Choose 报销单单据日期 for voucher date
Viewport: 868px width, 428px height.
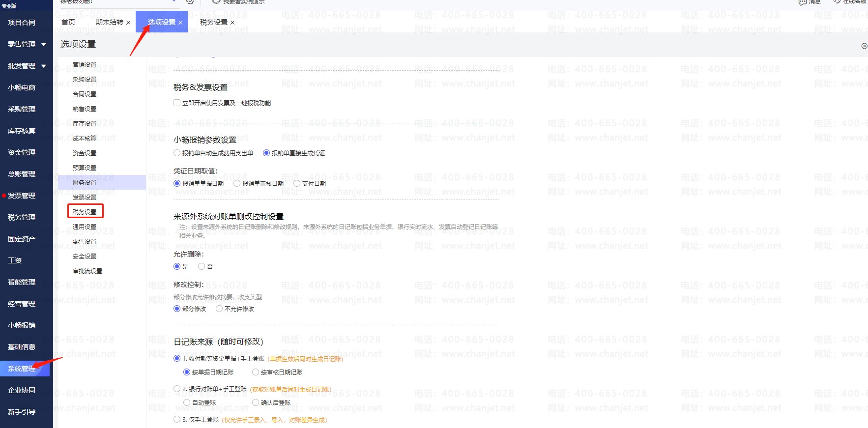tap(177, 184)
